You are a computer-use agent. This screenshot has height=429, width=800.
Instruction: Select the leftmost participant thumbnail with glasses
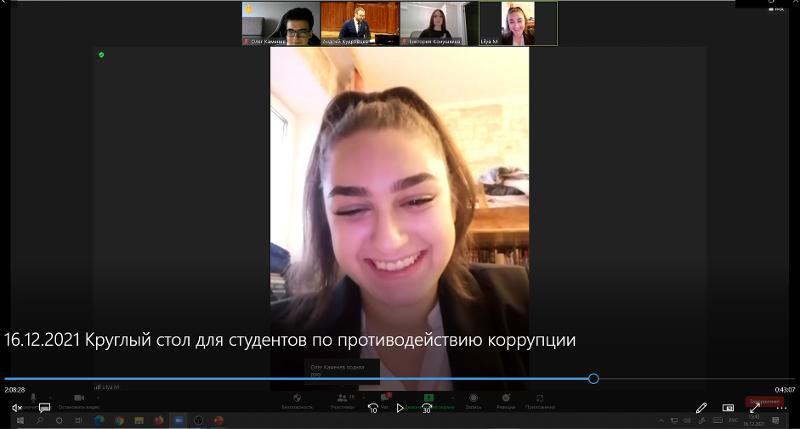281,23
